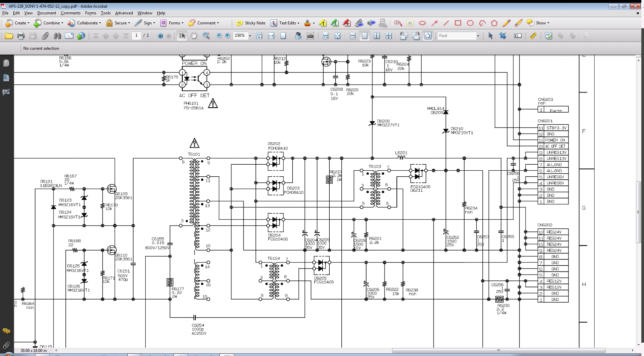Activate the Crop tool
The height and width of the screenshot is (356, 644).
502,36
